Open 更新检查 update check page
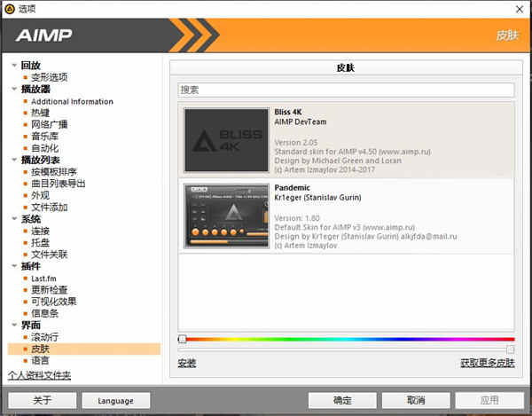The height and width of the screenshot is (416, 532). (x=49, y=290)
